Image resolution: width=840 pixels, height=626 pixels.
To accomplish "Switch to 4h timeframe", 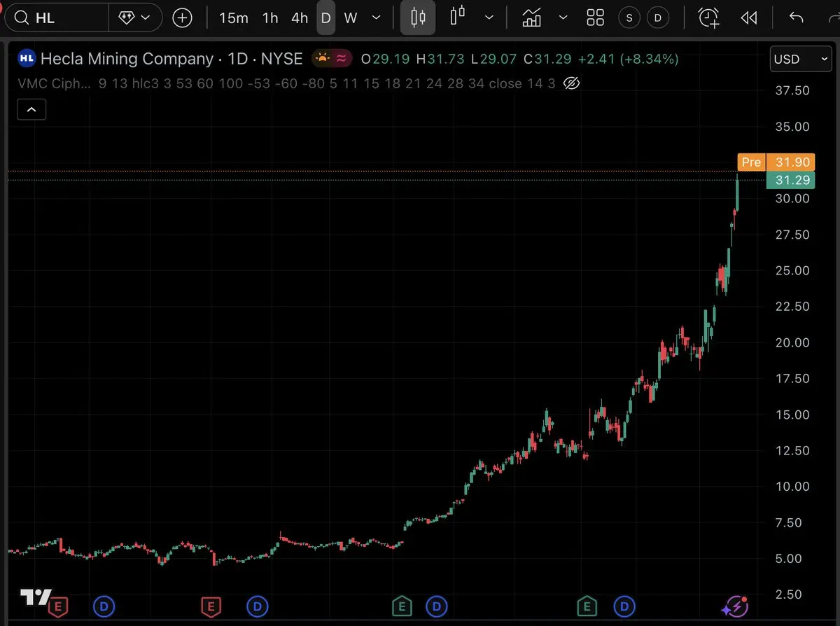I will tap(300, 18).
